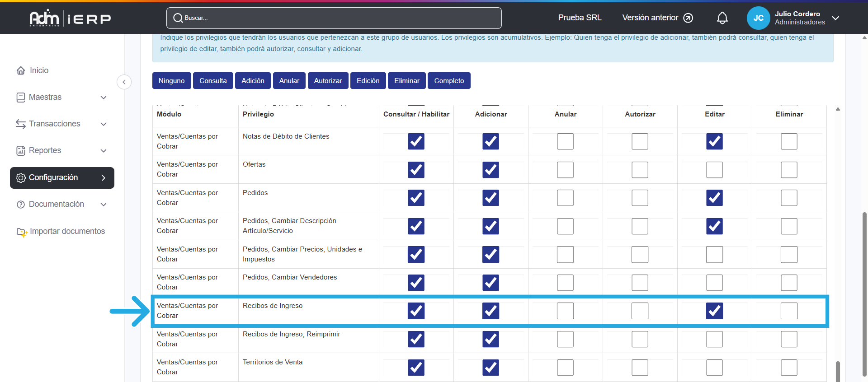Click into the Buscar search field
868x382 pixels.
tap(335, 18)
